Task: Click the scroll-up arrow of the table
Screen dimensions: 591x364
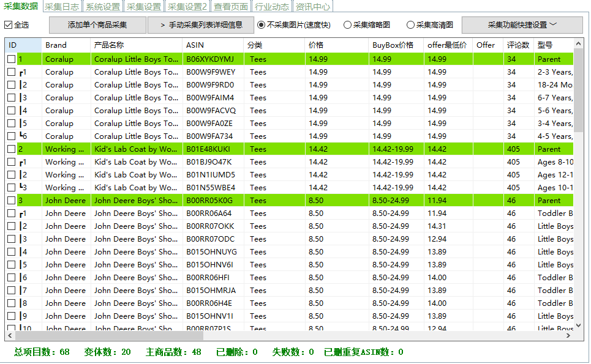Action: (578, 44)
